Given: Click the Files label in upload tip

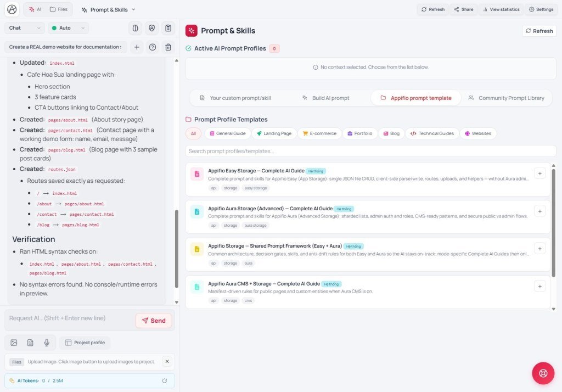Looking at the screenshot, I should coord(16,362).
